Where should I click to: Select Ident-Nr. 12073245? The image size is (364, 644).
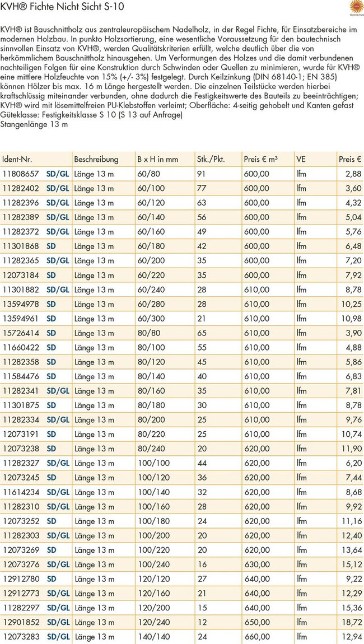click(21, 478)
